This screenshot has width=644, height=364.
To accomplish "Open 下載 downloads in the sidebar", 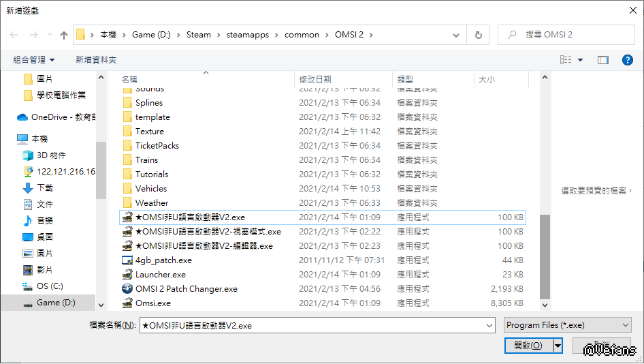I will [x=45, y=188].
